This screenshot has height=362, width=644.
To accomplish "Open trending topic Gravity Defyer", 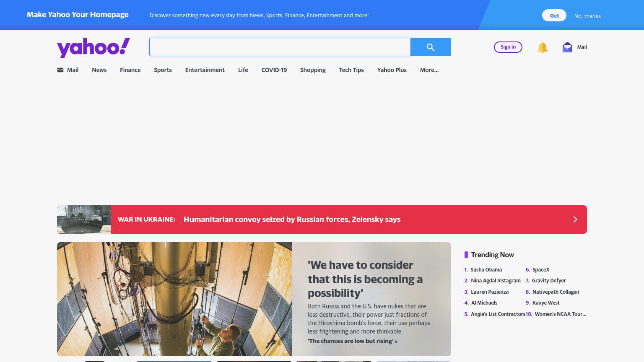I will click(x=549, y=281).
